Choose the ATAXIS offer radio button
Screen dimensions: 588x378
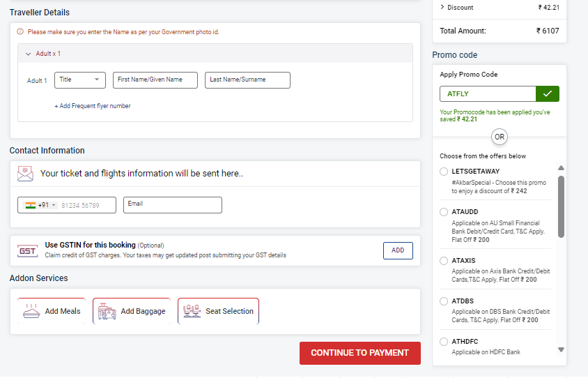click(x=444, y=261)
